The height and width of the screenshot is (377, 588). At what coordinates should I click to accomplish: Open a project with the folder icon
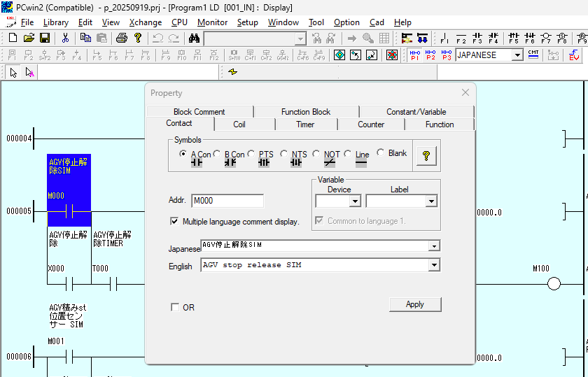point(29,38)
